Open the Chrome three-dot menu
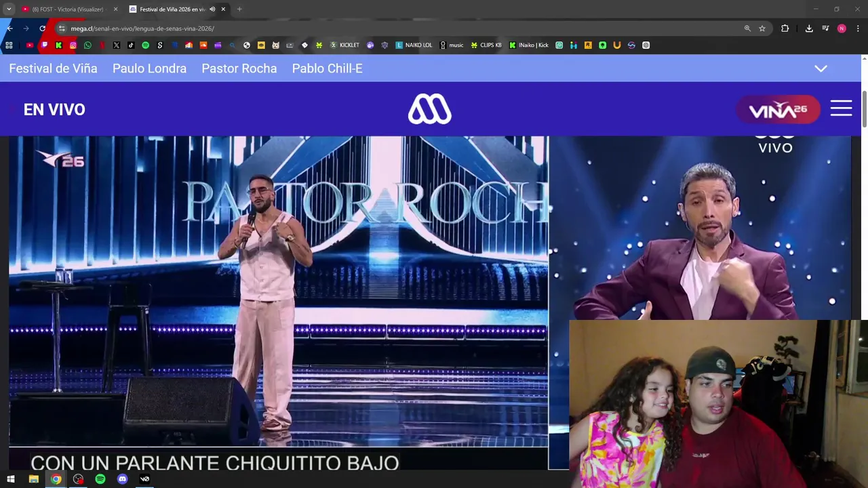The height and width of the screenshot is (488, 868). [x=858, y=28]
